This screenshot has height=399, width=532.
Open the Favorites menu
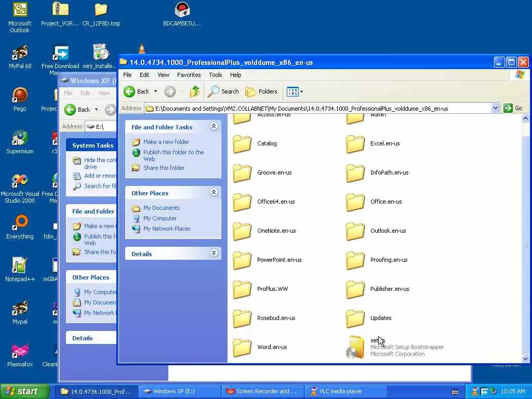[189, 75]
